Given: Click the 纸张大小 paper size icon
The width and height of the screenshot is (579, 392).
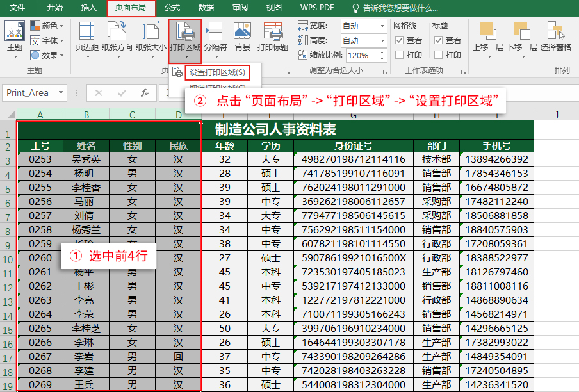Looking at the screenshot, I should click(x=151, y=31).
